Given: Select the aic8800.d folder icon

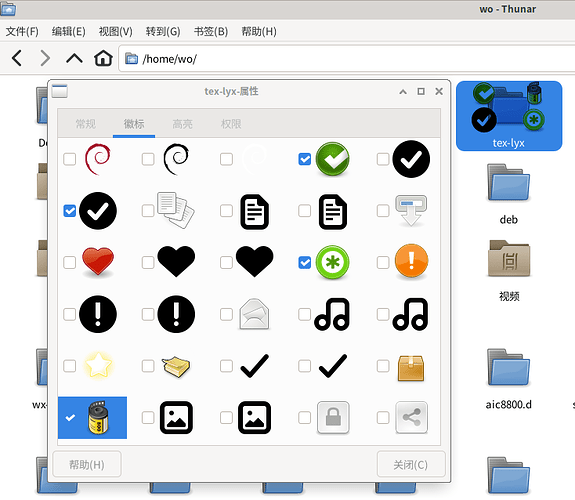Looking at the screenshot, I should (508, 367).
